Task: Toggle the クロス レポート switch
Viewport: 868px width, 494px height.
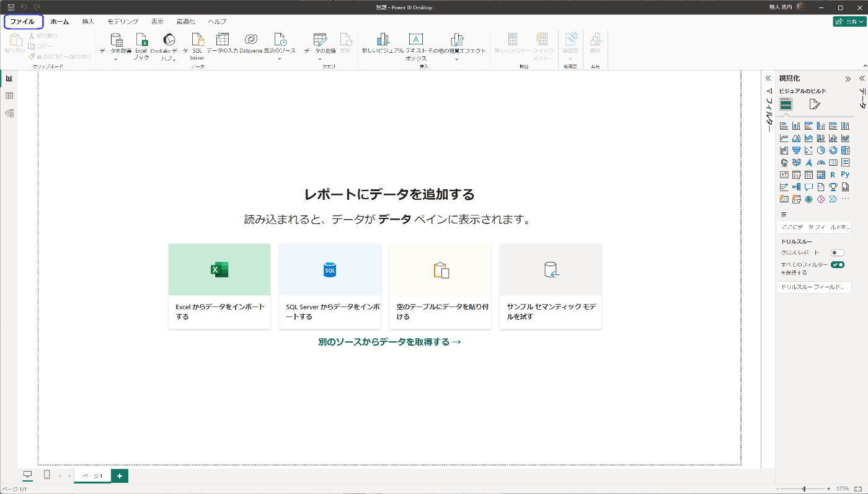Action: tap(838, 253)
